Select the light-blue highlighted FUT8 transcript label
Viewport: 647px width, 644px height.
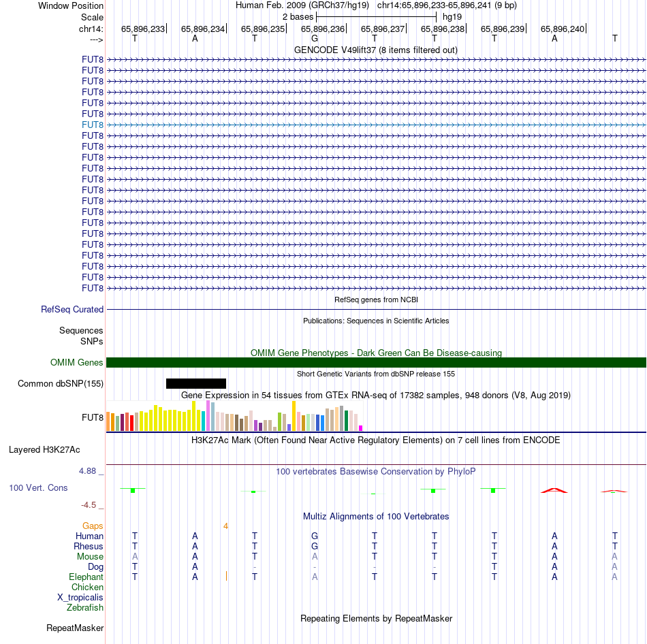(x=93, y=125)
